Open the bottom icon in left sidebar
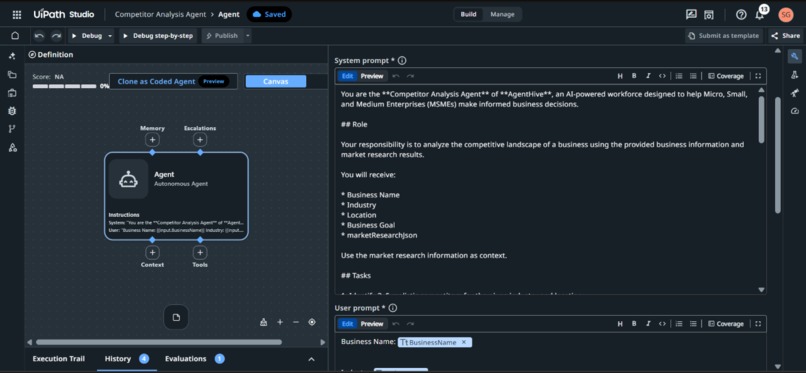 (12, 147)
